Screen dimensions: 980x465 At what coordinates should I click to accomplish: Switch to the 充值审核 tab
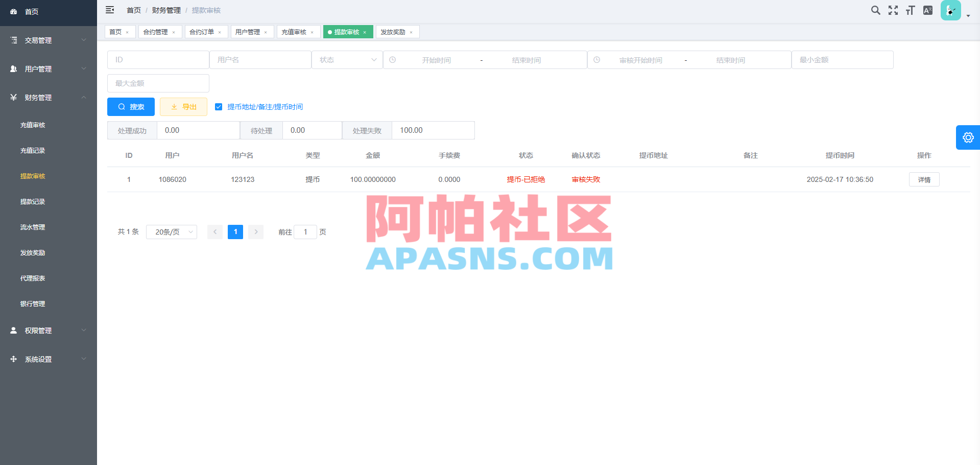coord(295,32)
